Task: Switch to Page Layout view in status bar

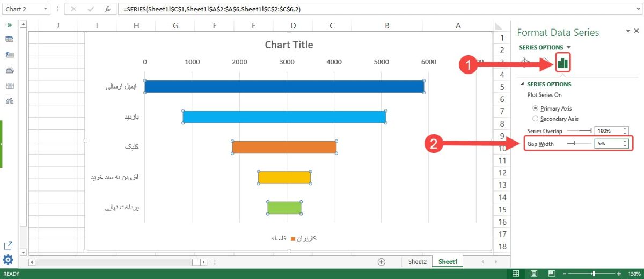Action: tap(533, 274)
